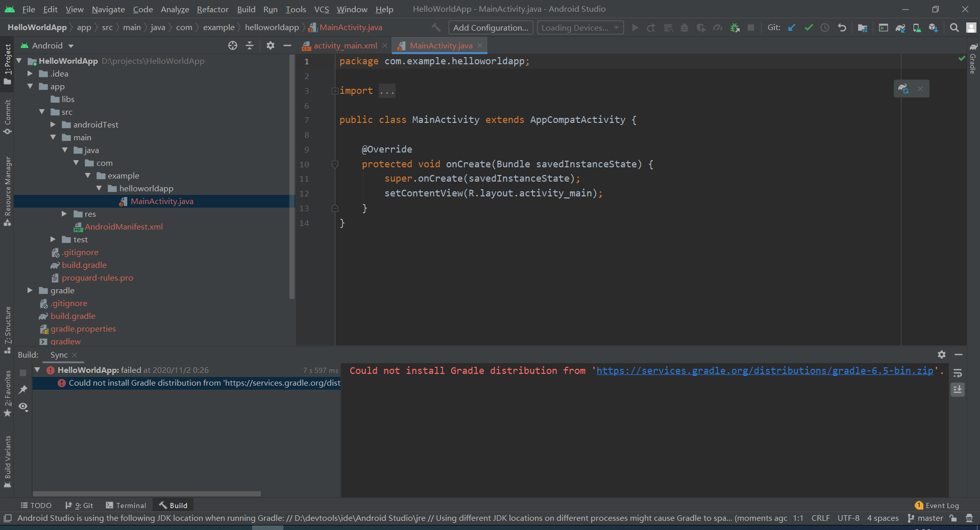Toggle Project tool window sidebar button
Screen dimensions: 980x530
pyautogui.click(x=7, y=64)
